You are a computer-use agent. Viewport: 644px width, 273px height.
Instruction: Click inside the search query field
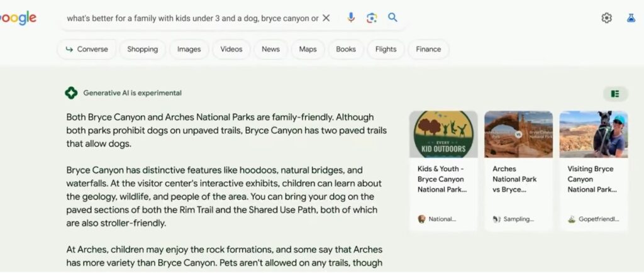[192, 18]
